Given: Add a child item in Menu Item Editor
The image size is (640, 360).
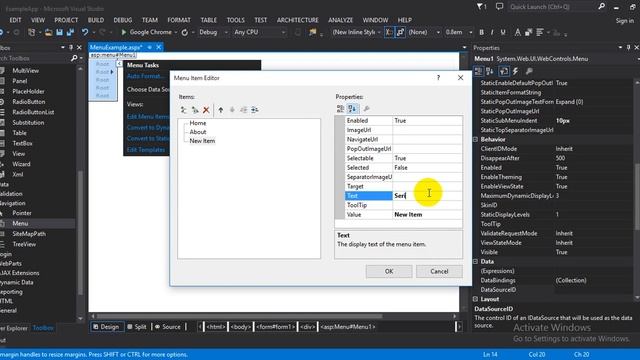Looking at the screenshot, I should [195, 110].
